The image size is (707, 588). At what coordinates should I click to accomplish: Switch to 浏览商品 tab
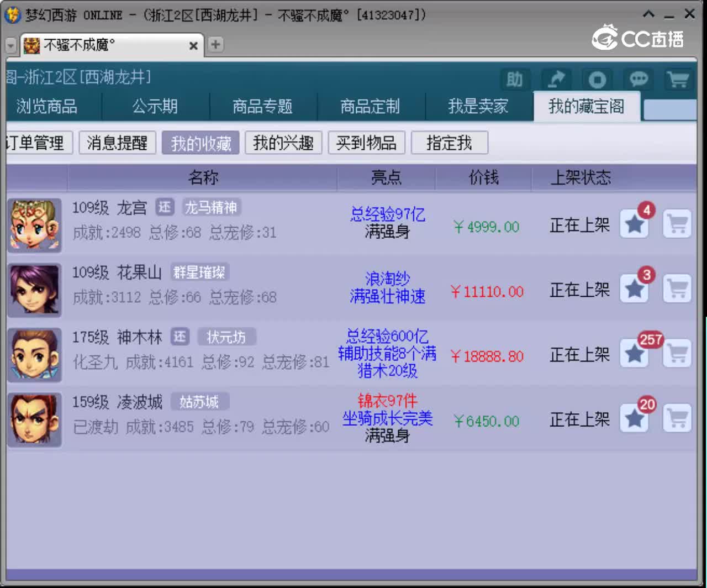[x=47, y=106]
